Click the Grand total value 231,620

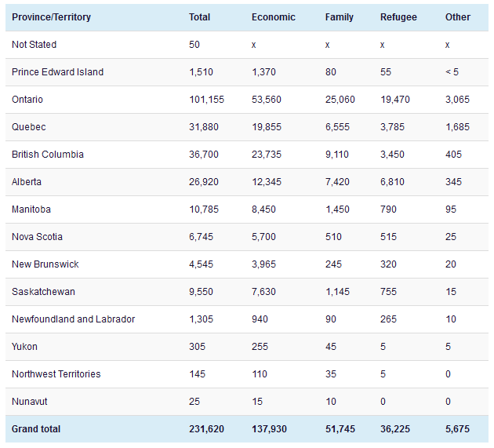click(206, 429)
